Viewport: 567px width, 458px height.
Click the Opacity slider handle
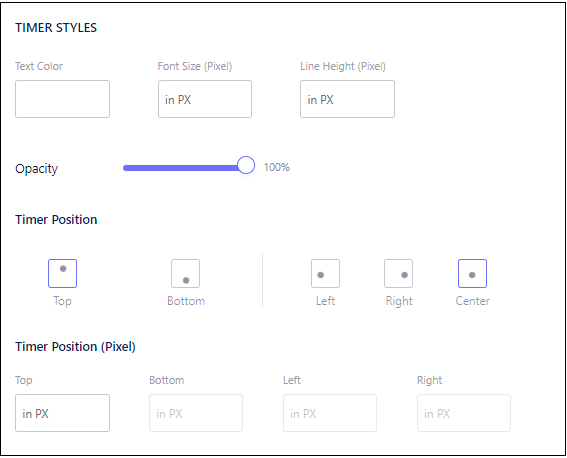(x=246, y=165)
